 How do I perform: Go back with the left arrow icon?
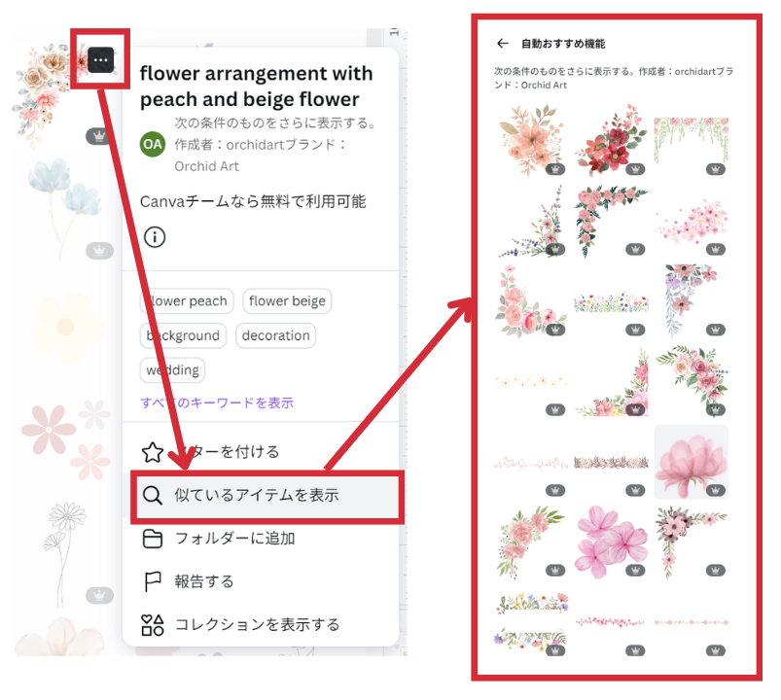coord(503,44)
